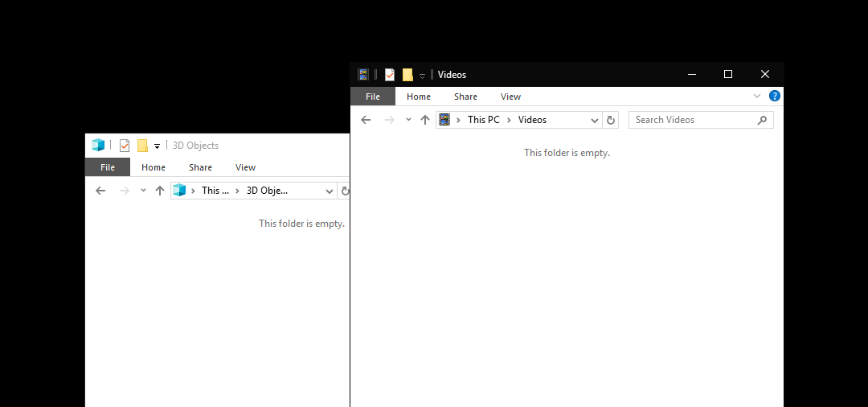Switch to Home tab in 3D Objects window
The image size is (868, 407).
[x=154, y=167]
